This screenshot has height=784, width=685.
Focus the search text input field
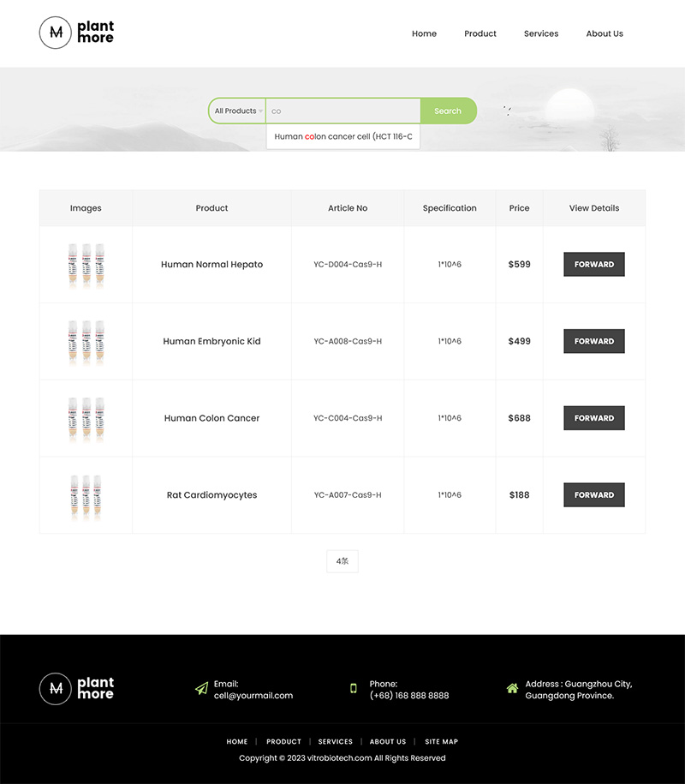pos(342,111)
